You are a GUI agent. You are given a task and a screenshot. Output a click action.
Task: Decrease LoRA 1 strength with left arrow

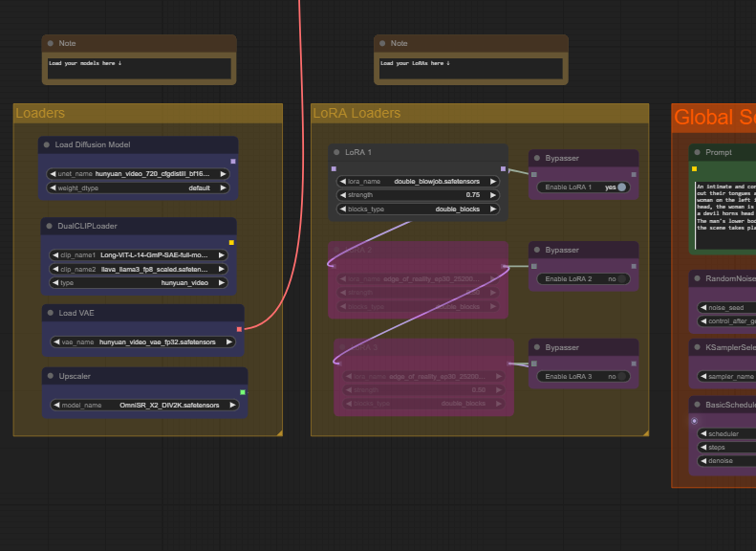(x=343, y=195)
